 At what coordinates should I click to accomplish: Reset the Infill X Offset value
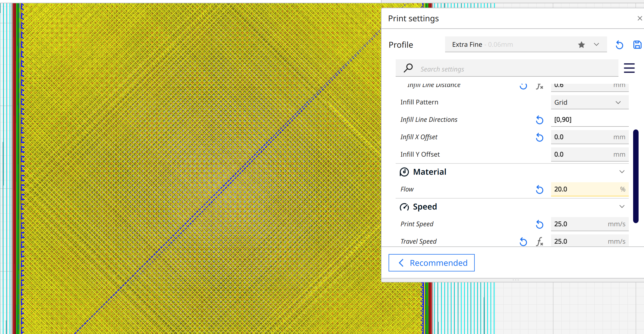[540, 137]
